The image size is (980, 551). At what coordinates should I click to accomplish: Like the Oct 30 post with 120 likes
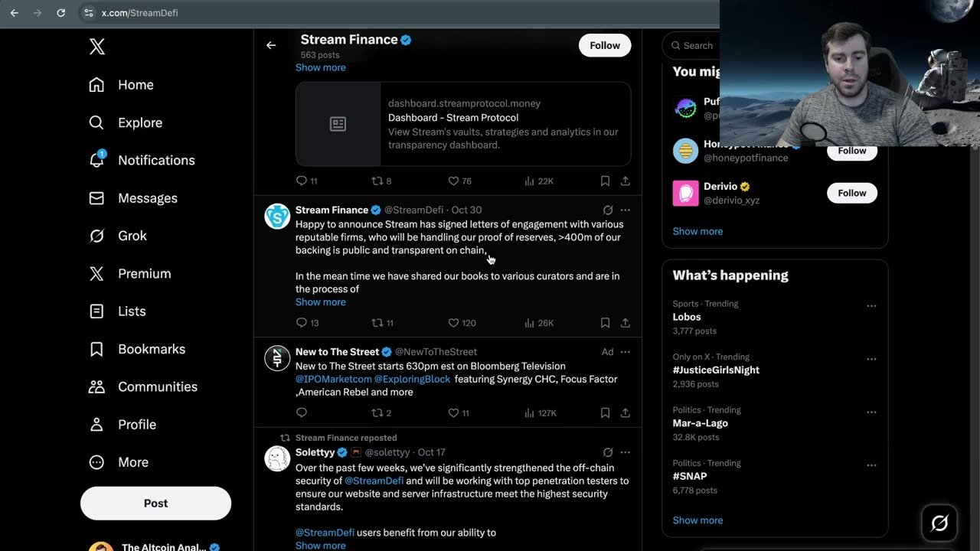[462, 323]
